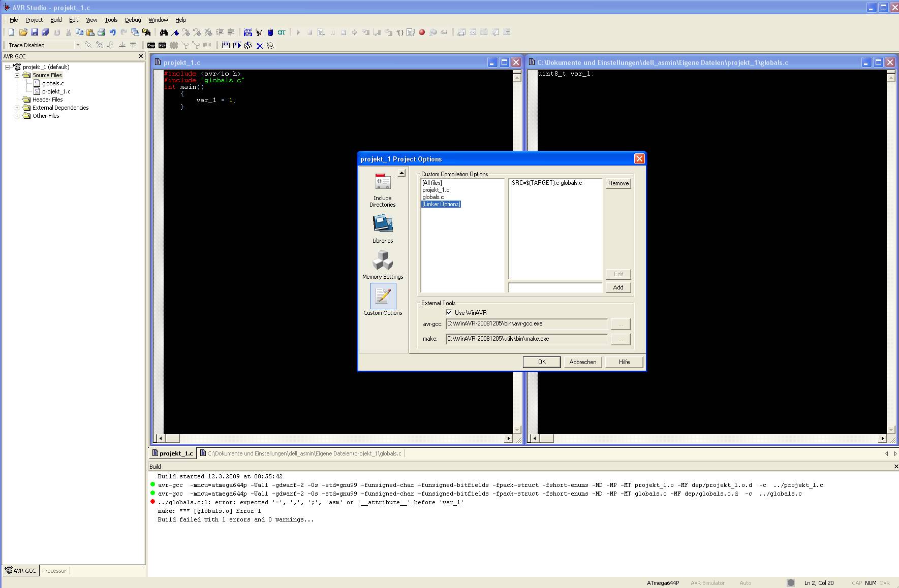Viewport: 899px width, 588px height.
Task: Select the -SRC=$(TARGET).c-globals.c option
Action: point(546,183)
